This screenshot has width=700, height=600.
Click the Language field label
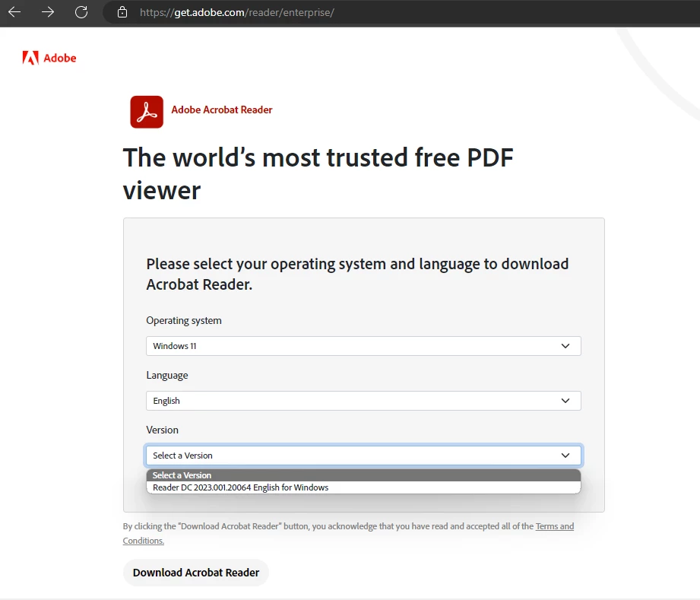[167, 375]
